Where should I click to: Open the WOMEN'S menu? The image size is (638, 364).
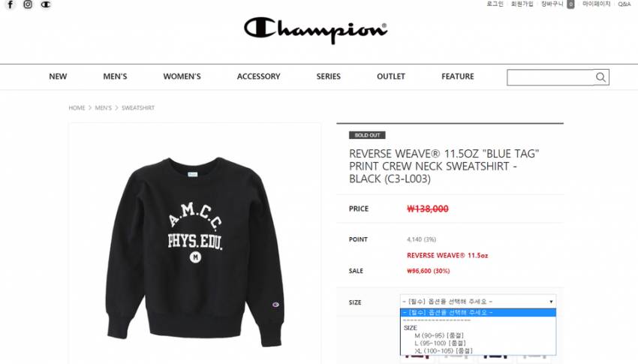tap(182, 77)
